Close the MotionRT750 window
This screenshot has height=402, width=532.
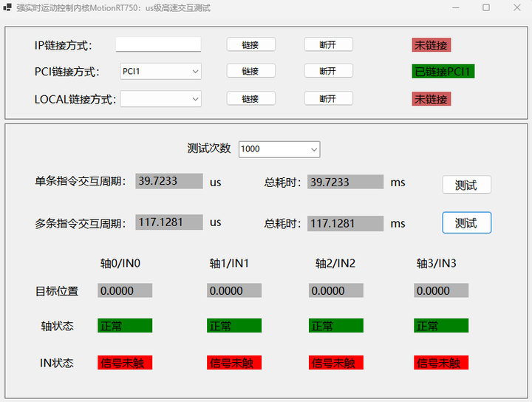[x=516, y=7]
